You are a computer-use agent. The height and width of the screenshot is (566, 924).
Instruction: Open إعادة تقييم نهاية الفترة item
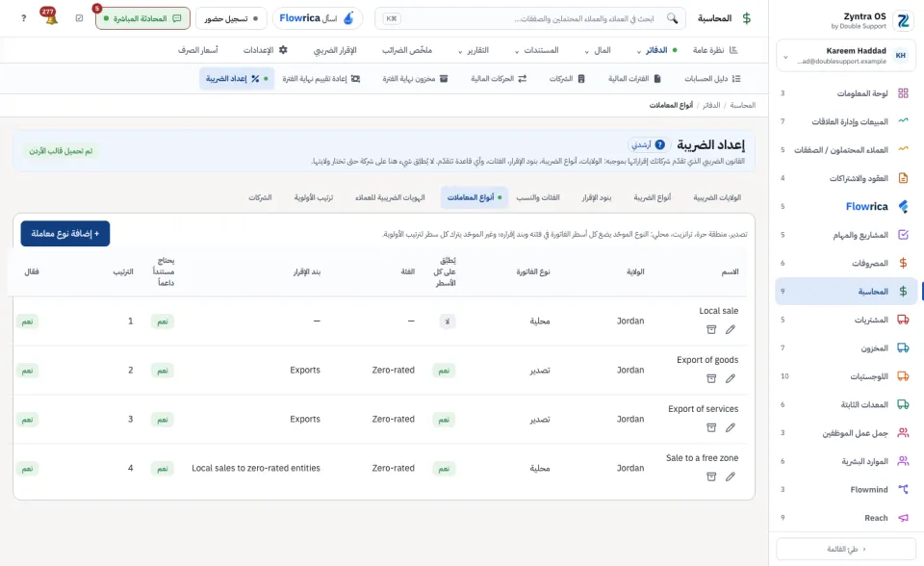321,78
